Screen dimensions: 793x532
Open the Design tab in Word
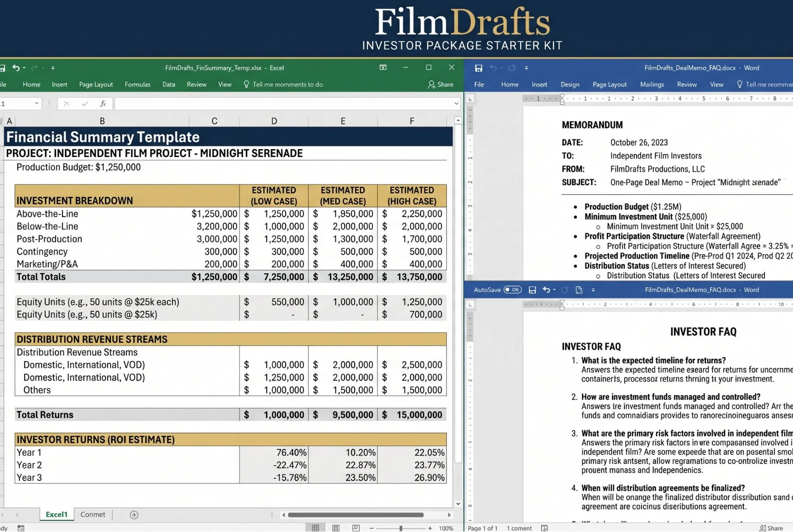(x=570, y=85)
